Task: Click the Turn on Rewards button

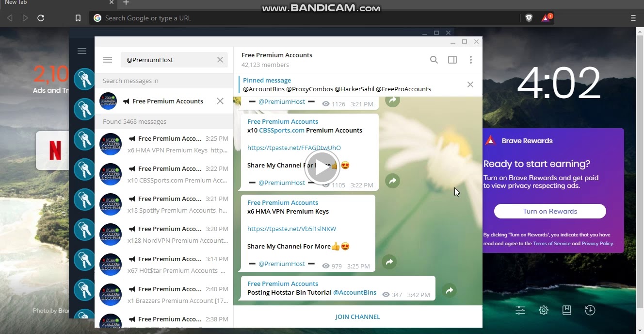Action: click(x=550, y=211)
